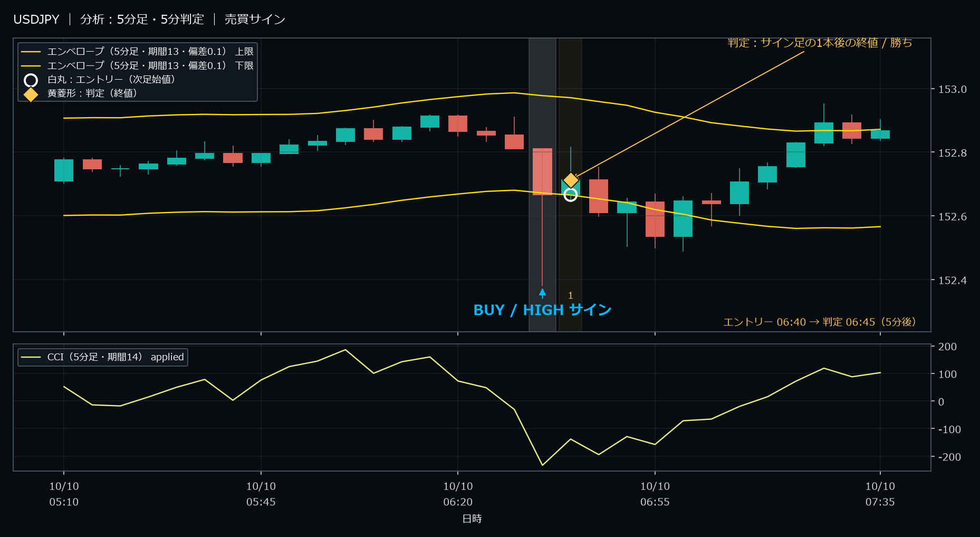This screenshot has width=980, height=537.
Task: Click time axis label 10/10 05:45
Action: (x=261, y=494)
